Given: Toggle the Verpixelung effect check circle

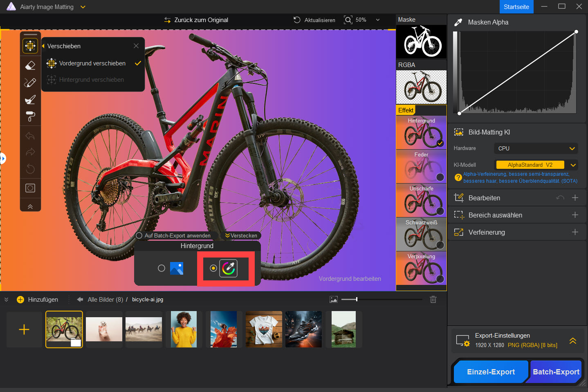Looking at the screenshot, I should point(440,279).
